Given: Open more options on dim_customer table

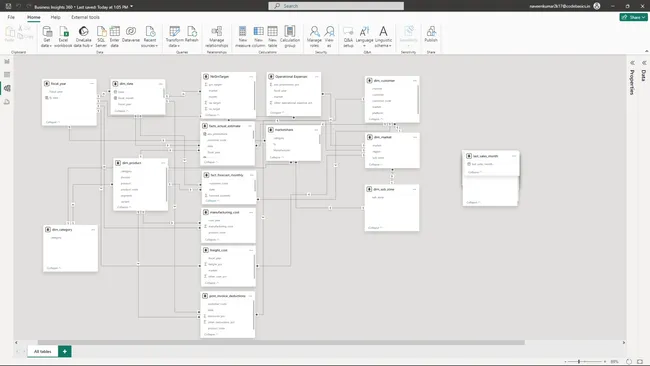Looking at the screenshot, I should tap(415, 80).
